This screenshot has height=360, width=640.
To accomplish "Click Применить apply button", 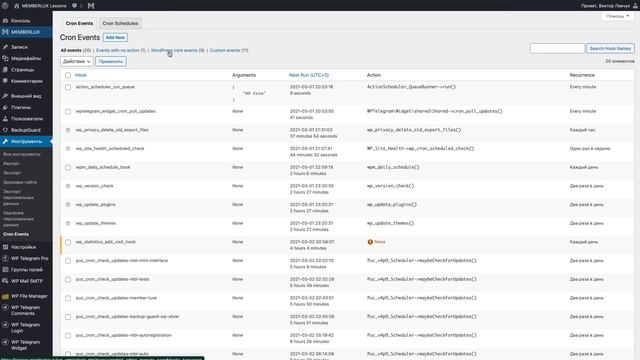I will [111, 61].
